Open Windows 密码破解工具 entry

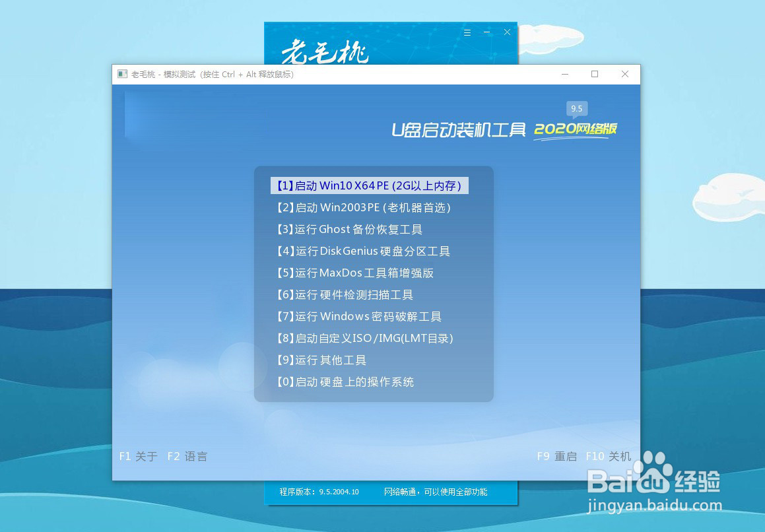pos(360,316)
